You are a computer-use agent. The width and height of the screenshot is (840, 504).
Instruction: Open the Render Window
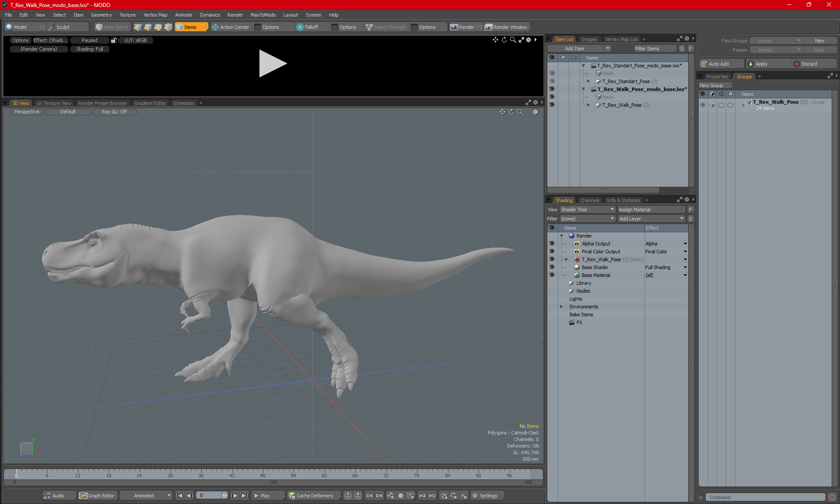pyautogui.click(x=507, y=27)
